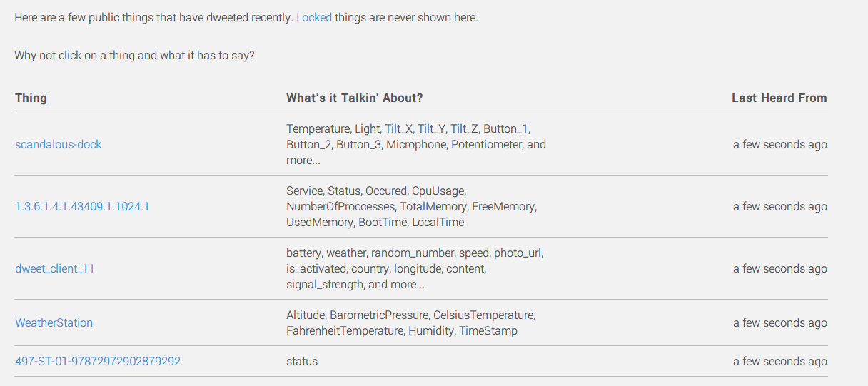Click scandalous-dock's a few seconds ago timestamp

779,144
